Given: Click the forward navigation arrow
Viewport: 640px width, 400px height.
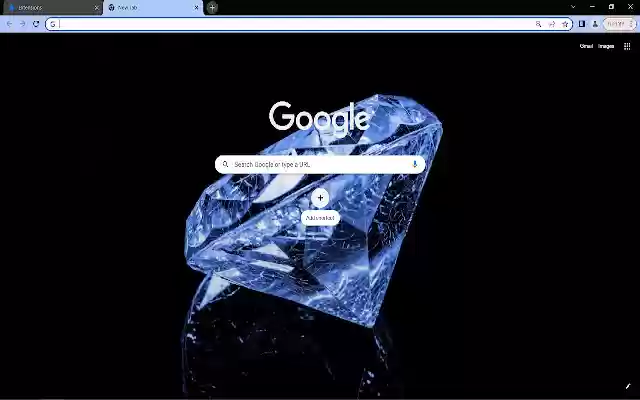Looking at the screenshot, I should coord(22,24).
